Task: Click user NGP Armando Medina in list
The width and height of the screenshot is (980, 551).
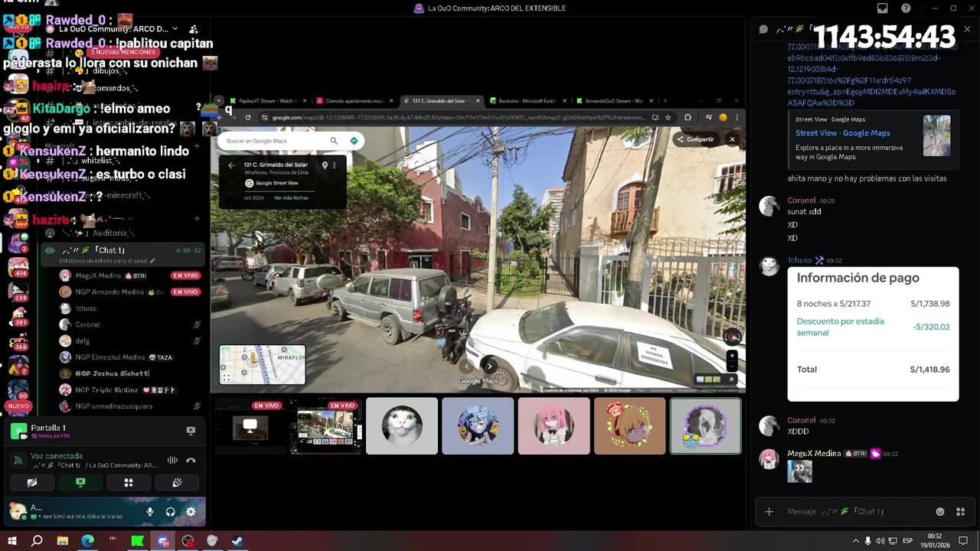Action: click(111, 292)
